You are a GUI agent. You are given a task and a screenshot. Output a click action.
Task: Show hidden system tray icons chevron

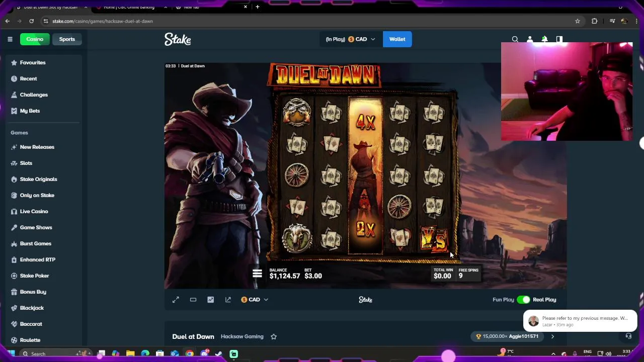pos(553,354)
